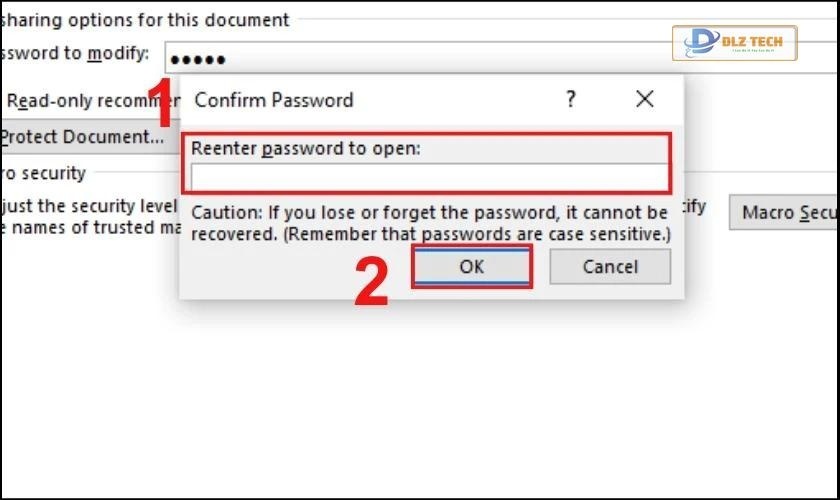Click the Caution warning text
Image resolution: width=840 pixels, height=500 pixels.
pyautogui.click(x=430, y=223)
